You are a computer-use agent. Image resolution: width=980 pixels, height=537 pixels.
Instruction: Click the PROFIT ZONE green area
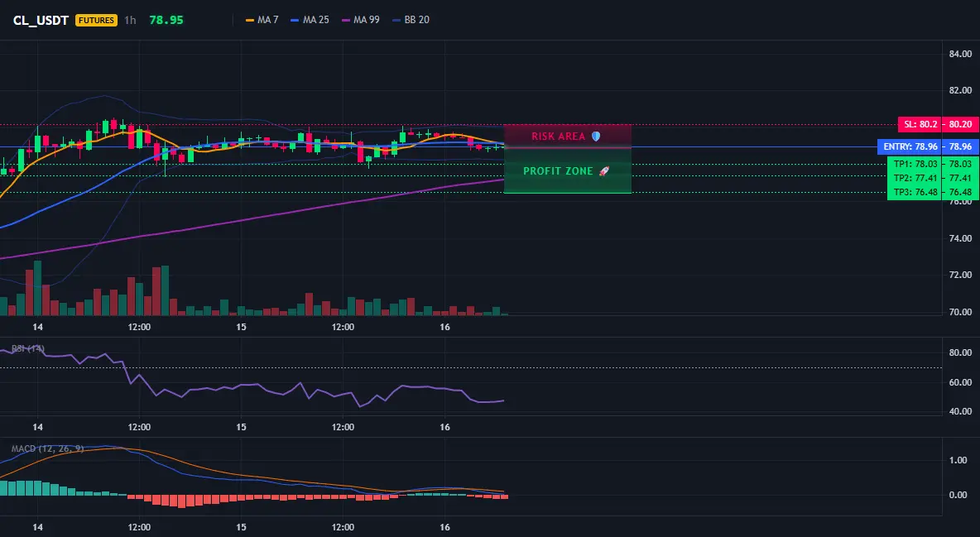click(568, 170)
